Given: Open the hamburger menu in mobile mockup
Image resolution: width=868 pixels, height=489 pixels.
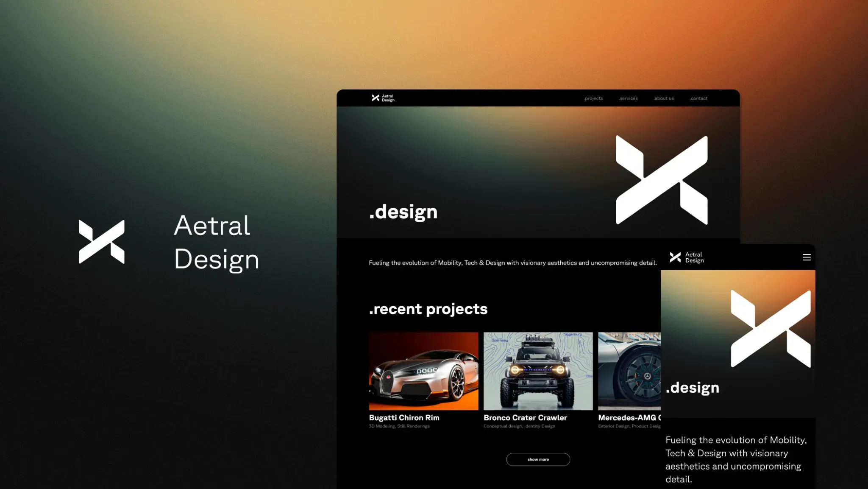Looking at the screenshot, I should coord(807,257).
